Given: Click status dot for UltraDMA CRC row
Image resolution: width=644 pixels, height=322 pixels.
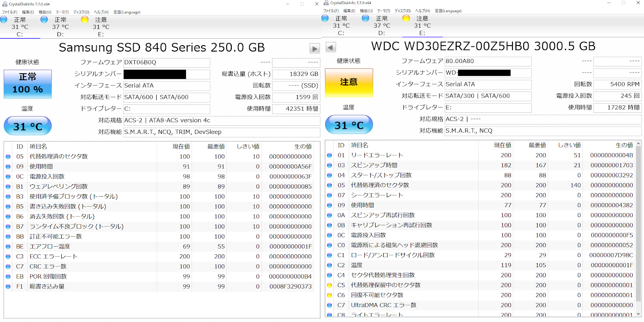Looking at the screenshot, I should [329, 305].
